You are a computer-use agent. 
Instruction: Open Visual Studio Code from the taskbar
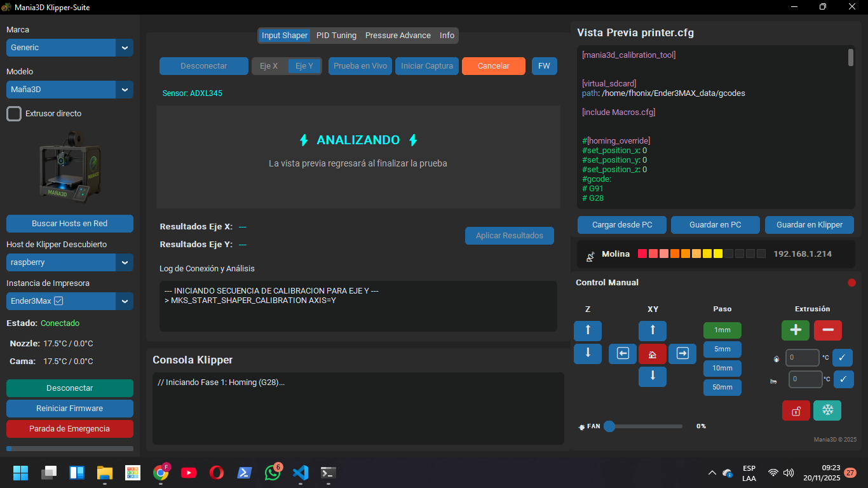point(301,473)
